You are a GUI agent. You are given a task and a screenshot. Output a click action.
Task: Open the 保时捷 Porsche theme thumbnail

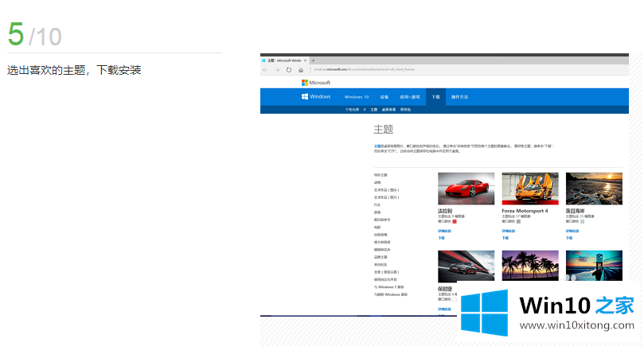pos(466,266)
